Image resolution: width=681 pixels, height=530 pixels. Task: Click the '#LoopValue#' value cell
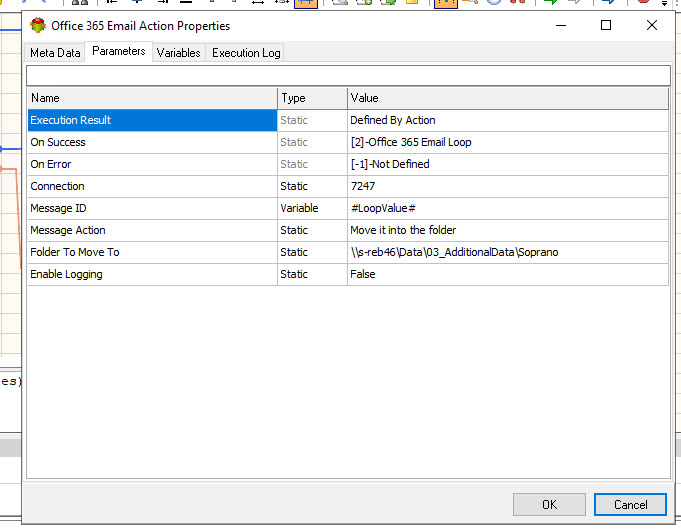coord(508,209)
